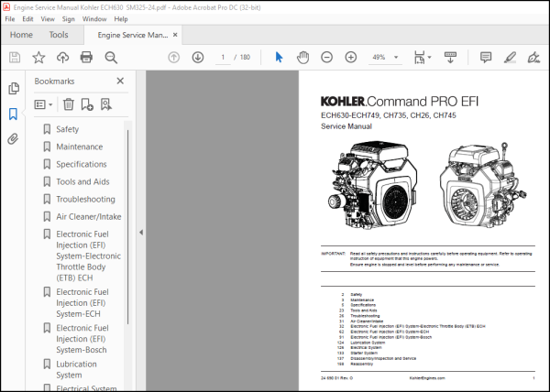Open the page thumbnails panel

tap(14, 88)
